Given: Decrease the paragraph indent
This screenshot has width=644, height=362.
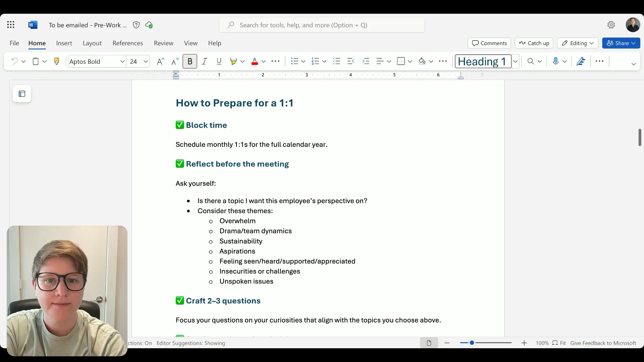Looking at the screenshot, I should pos(351,61).
